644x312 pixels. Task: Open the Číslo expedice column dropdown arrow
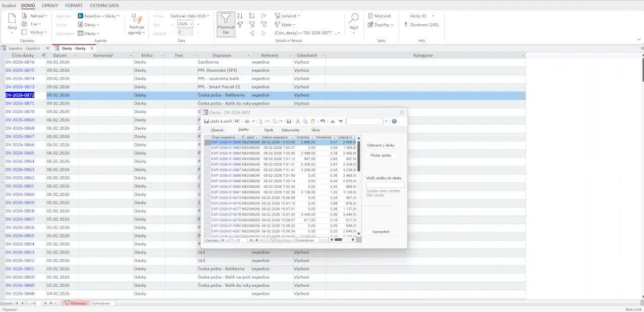[x=238, y=137]
